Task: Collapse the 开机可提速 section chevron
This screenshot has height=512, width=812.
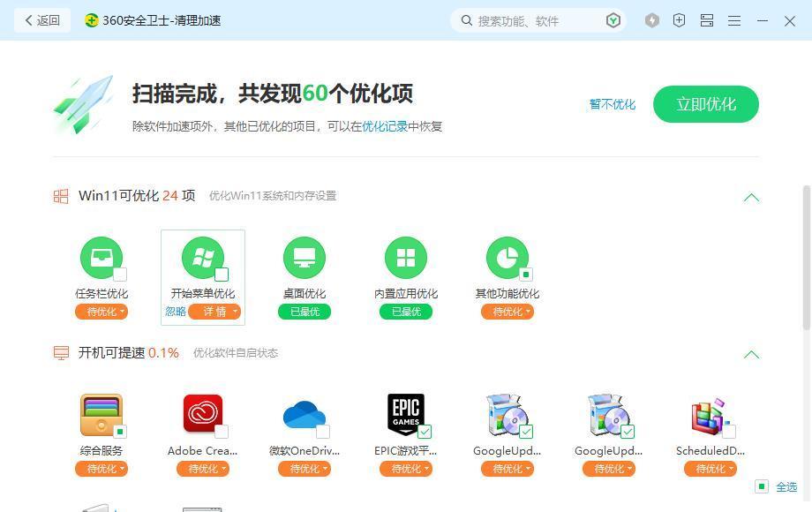Action: tap(751, 354)
